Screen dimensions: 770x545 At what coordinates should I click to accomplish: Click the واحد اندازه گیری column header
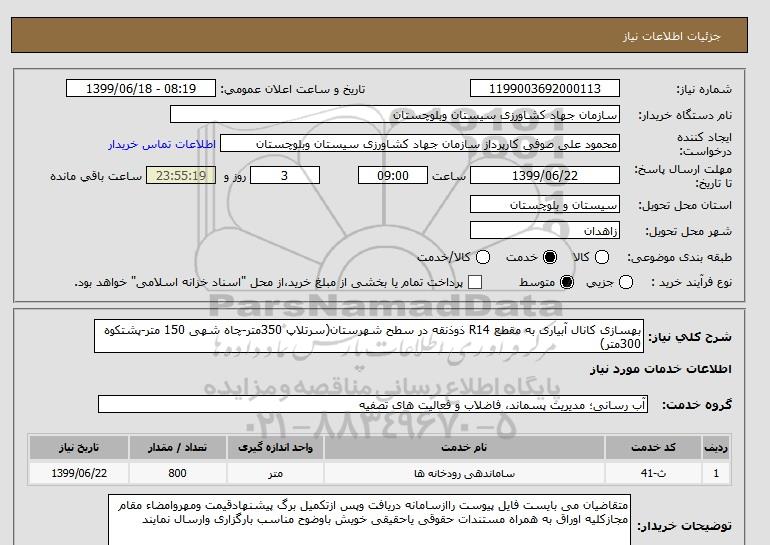[x=275, y=447]
